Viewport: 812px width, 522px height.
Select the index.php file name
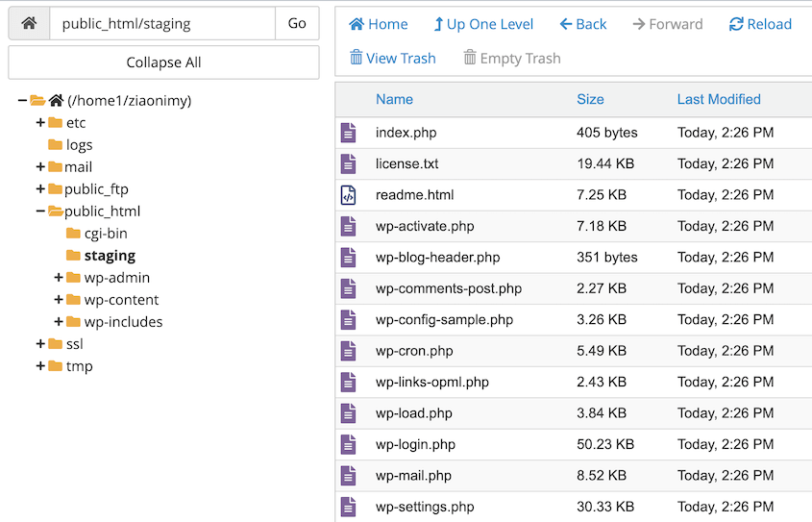(x=406, y=133)
